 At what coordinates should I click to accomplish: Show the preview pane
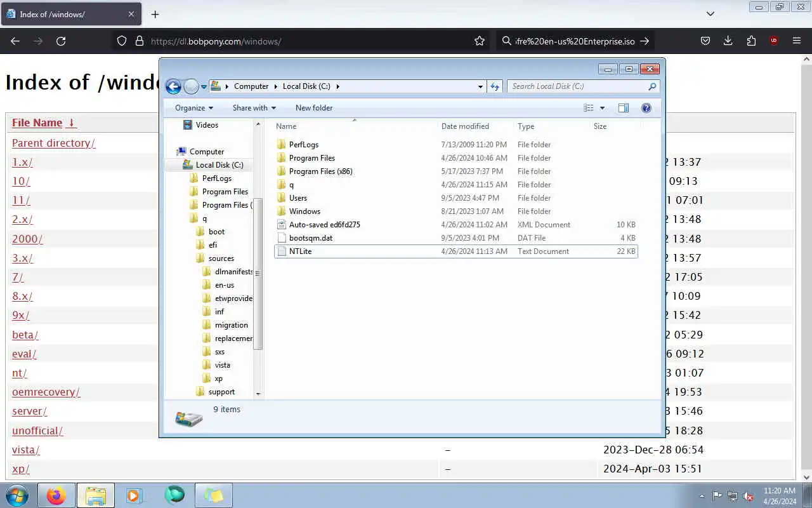(x=624, y=108)
